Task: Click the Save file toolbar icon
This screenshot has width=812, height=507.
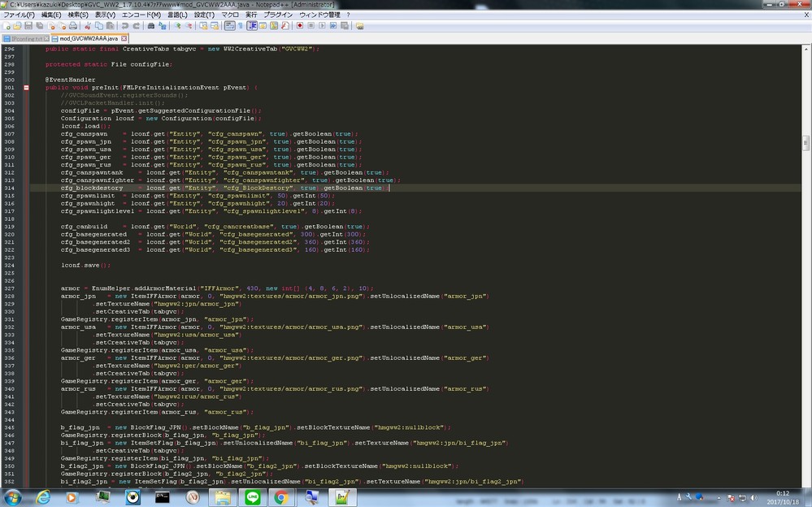Action: tap(28, 26)
